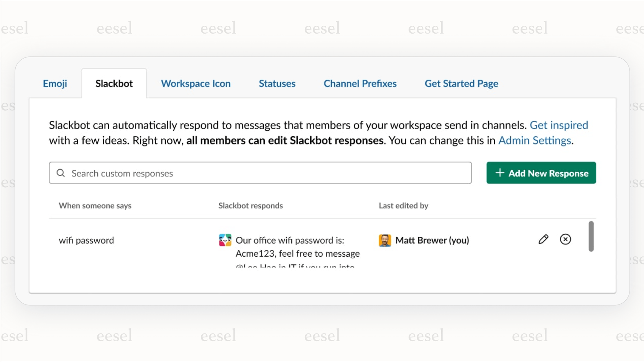Click the pencil icon to edit the wifi response

543,239
